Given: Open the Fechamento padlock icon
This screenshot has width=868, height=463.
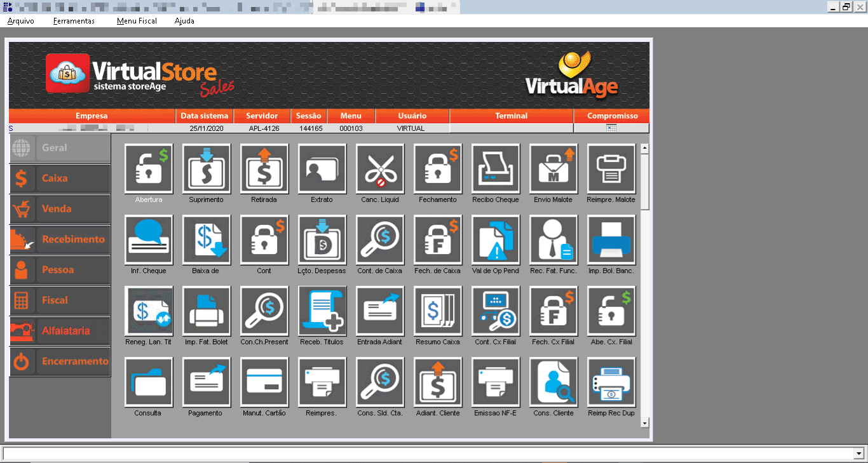Looking at the screenshot, I should point(438,168).
